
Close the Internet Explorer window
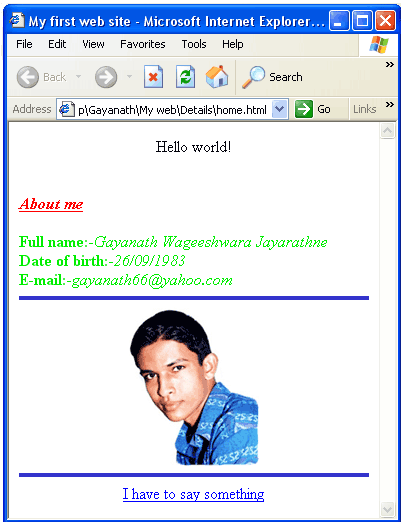click(x=385, y=21)
